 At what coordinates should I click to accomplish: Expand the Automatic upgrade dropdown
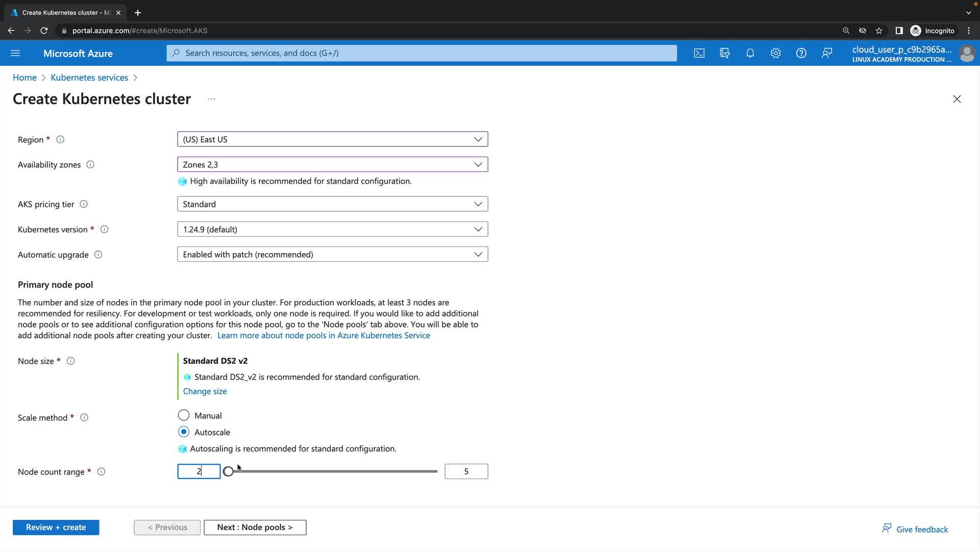332,254
